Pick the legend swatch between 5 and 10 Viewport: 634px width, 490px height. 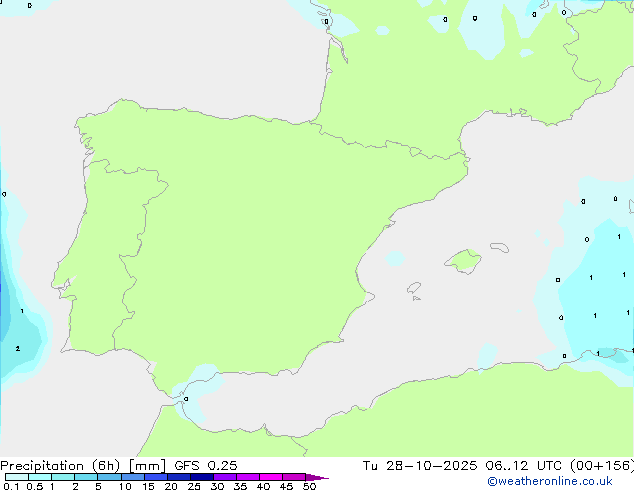(109, 477)
